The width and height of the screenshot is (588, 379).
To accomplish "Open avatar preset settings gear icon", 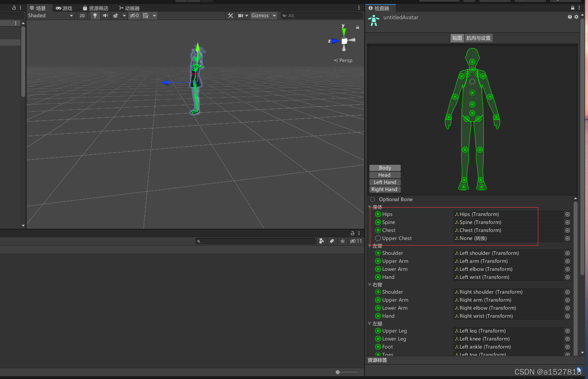I will point(576,17).
